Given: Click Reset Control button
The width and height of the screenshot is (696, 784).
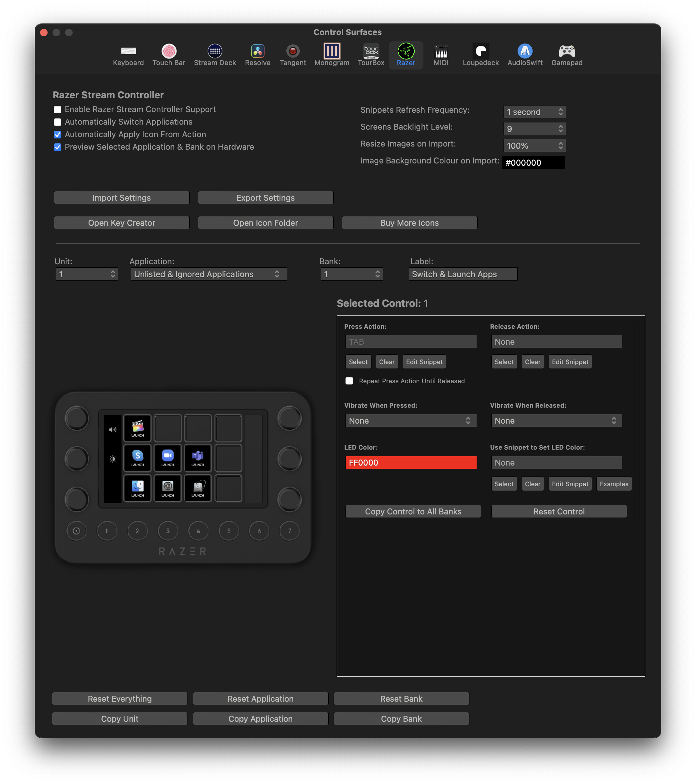Looking at the screenshot, I should (x=559, y=511).
